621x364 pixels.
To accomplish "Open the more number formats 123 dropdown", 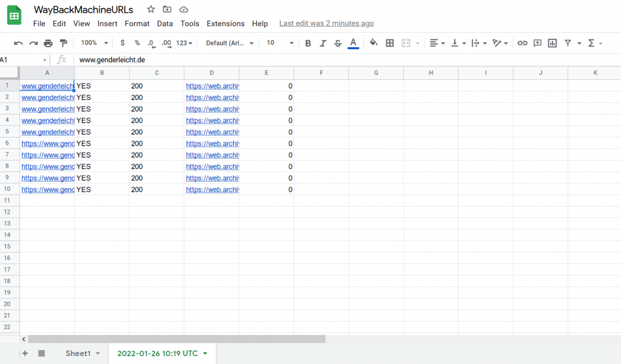I will click(x=184, y=43).
